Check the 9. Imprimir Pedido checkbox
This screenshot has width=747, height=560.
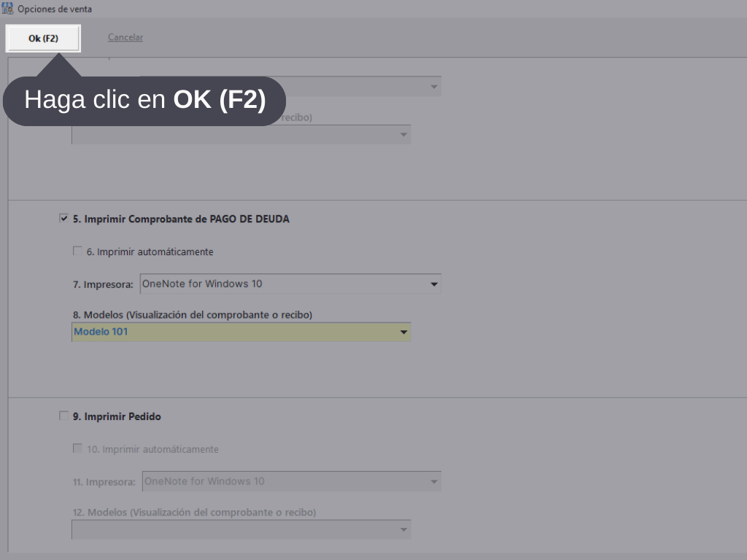[64, 416]
